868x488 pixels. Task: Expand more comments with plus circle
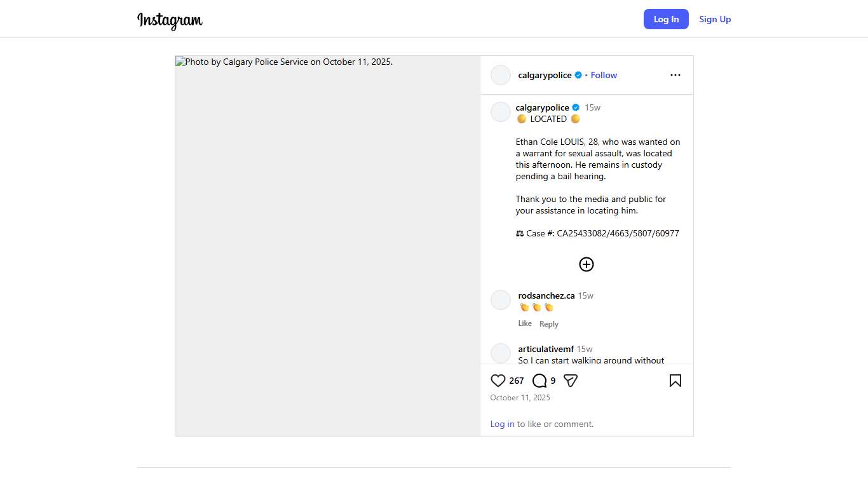(x=586, y=264)
